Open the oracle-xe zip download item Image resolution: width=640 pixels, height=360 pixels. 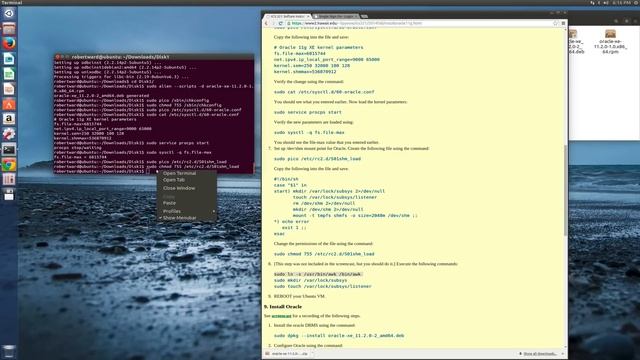(x=287, y=354)
